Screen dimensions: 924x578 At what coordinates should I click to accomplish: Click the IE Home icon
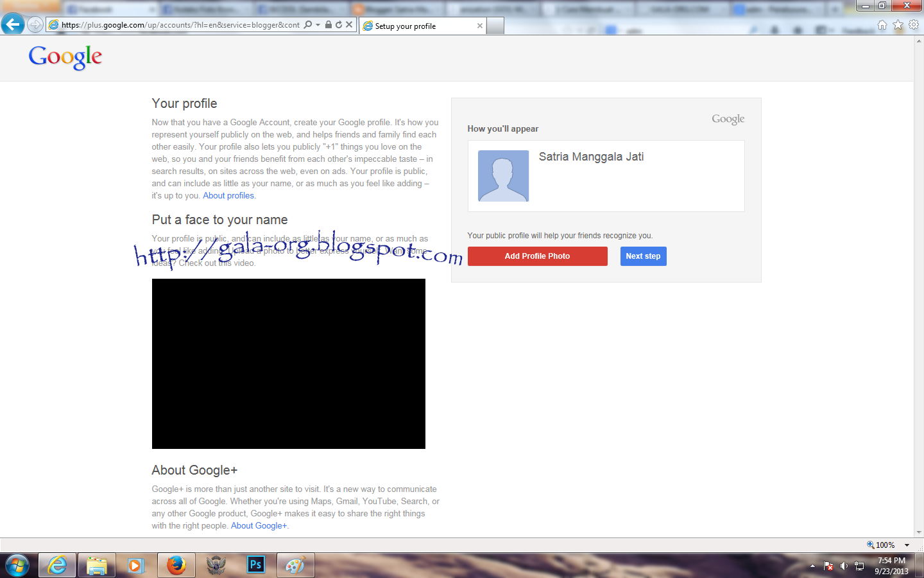(882, 24)
